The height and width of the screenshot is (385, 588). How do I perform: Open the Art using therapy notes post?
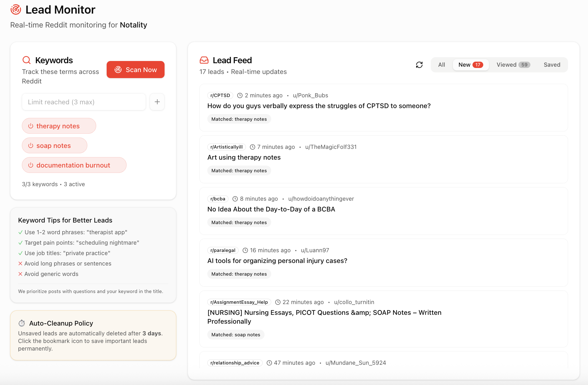coord(244,157)
